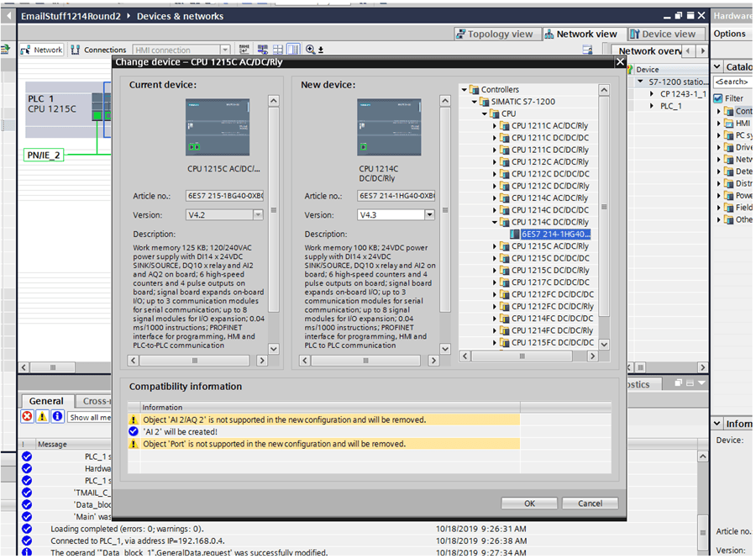Expand PLC_1 row in Network overview
This screenshot has height=559, width=756.
coord(651,106)
